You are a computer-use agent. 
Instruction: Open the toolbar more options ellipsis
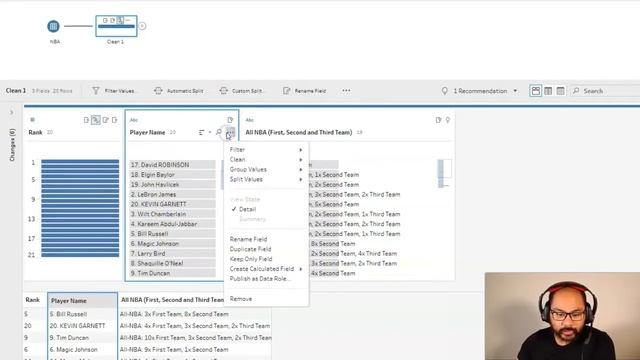[346, 91]
